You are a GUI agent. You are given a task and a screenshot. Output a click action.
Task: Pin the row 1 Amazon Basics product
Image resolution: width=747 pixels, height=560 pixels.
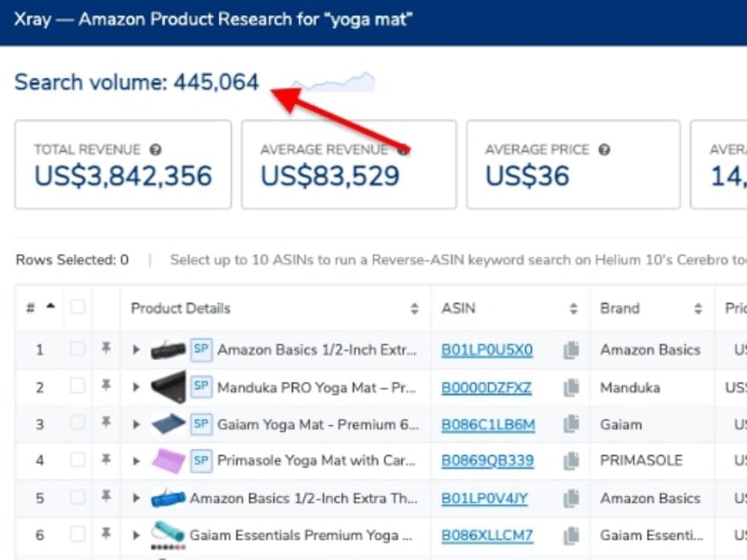point(106,349)
